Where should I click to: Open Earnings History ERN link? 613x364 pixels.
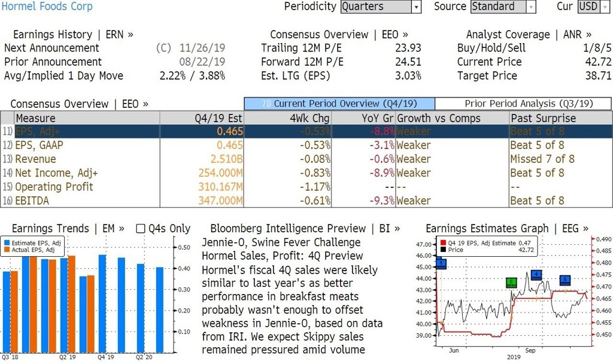click(x=73, y=34)
